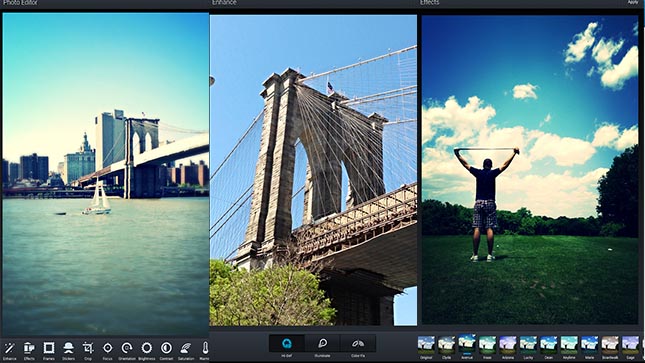Select the Crop tool
645x363 pixels.
pyautogui.click(x=88, y=348)
